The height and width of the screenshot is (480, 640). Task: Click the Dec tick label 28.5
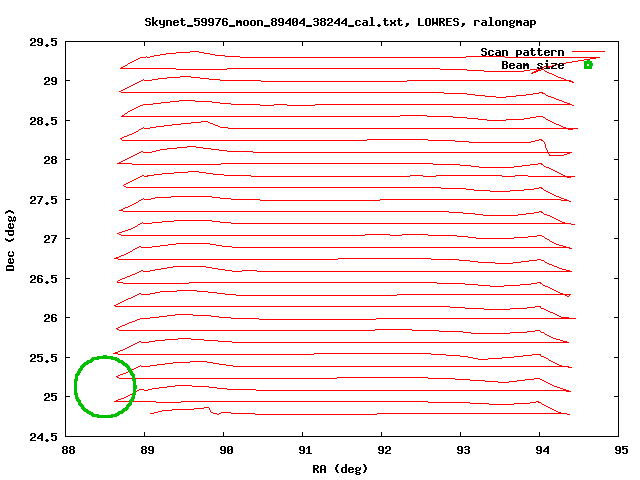click(43, 121)
